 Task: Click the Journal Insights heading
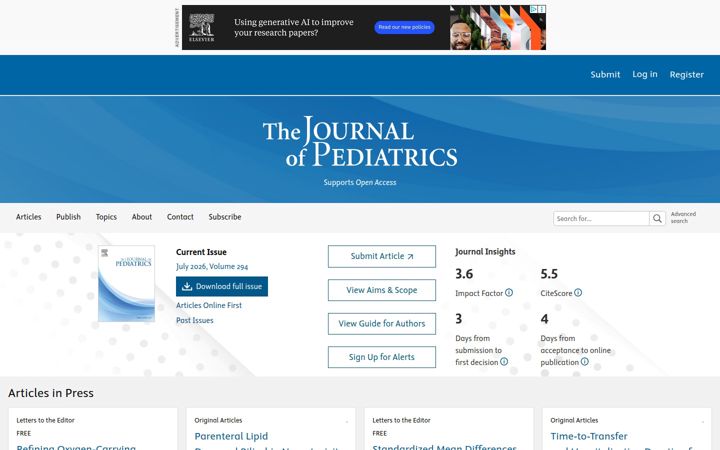[x=485, y=252]
